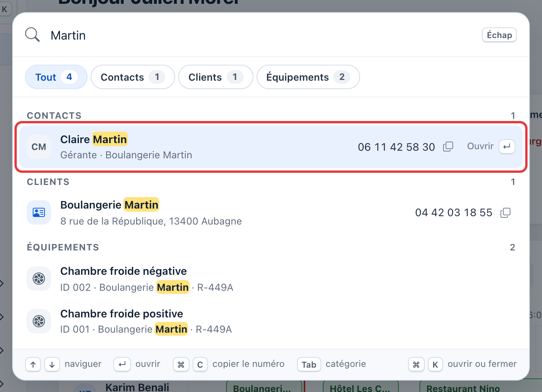Click the ID 001 equipment details line
This screenshot has width=542, height=392.
coord(146,329)
